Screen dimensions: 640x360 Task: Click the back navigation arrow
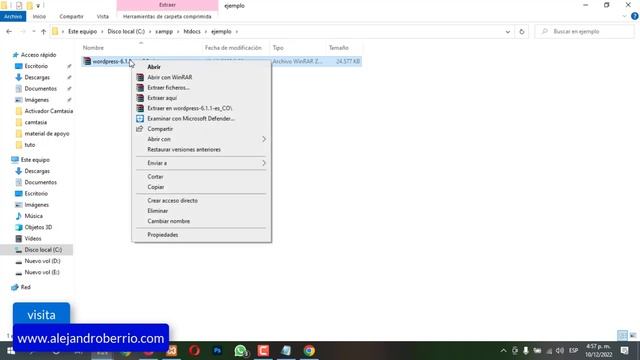coord(9,31)
